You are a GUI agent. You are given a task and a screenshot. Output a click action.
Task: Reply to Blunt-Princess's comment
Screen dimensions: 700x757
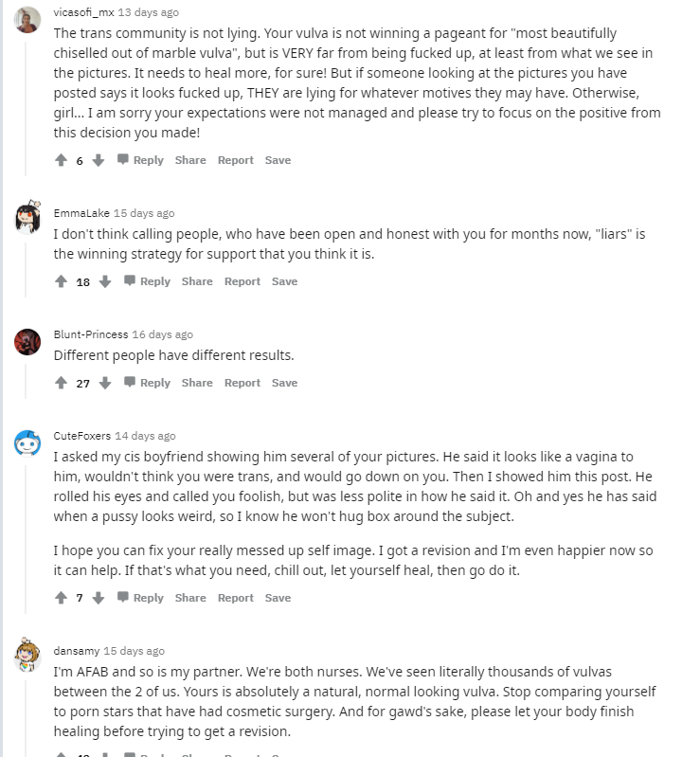click(147, 384)
